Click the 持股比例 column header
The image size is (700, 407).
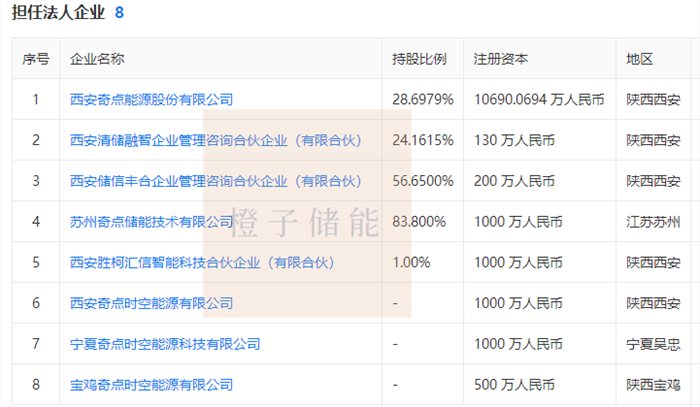[x=419, y=59]
